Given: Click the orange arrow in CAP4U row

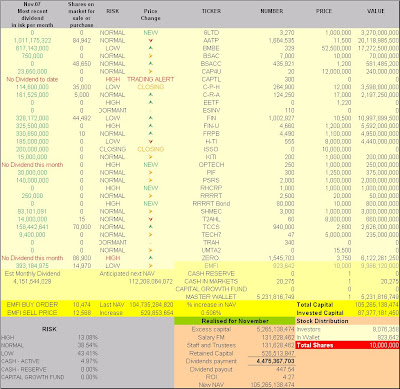Looking at the screenshot, I should [x=151, y=71].
